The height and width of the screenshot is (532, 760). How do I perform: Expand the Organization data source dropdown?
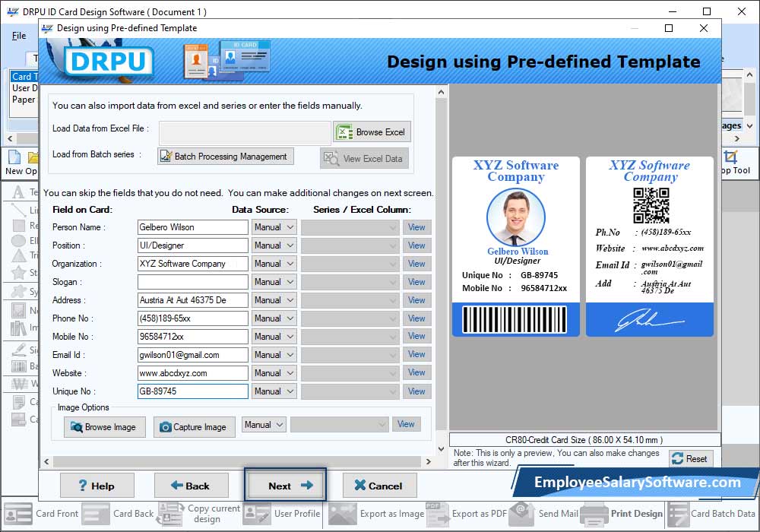274,264
